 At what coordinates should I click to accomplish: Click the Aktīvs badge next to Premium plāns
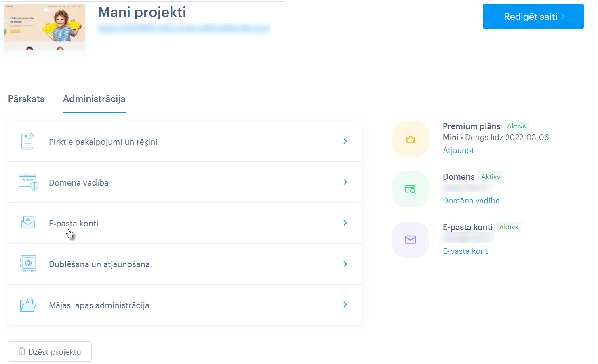click(516, 126)
